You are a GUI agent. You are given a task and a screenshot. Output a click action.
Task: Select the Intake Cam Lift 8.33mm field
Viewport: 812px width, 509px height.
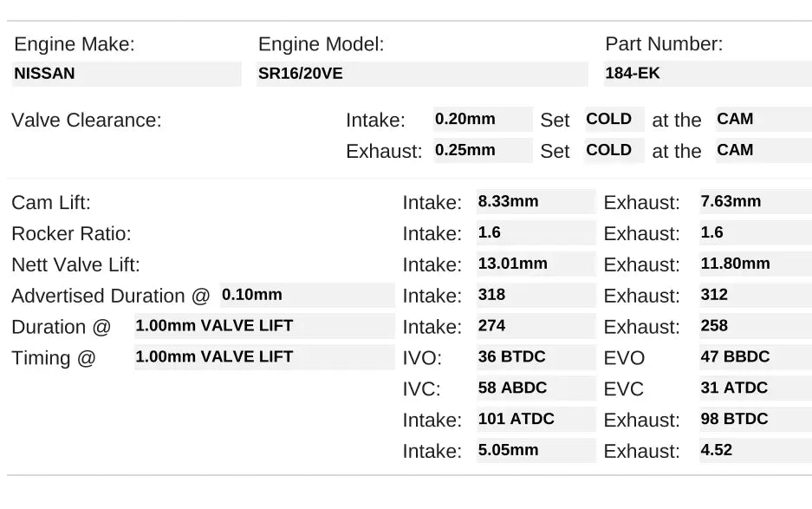[x=536, y=202]
